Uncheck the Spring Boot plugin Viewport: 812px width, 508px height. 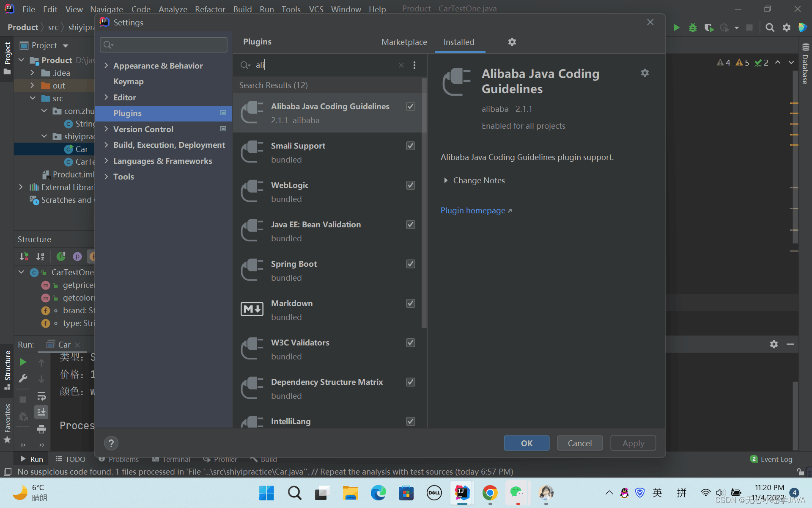[x=410, y=264]
